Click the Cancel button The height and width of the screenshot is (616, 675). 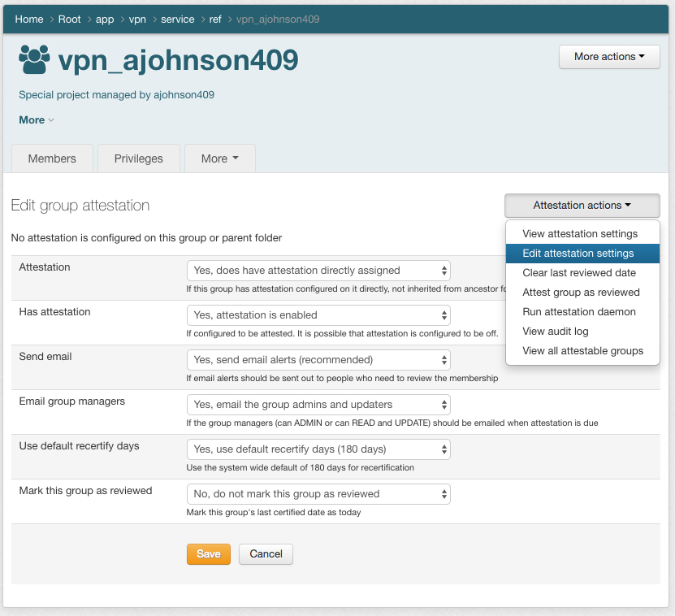click(266, 554)
